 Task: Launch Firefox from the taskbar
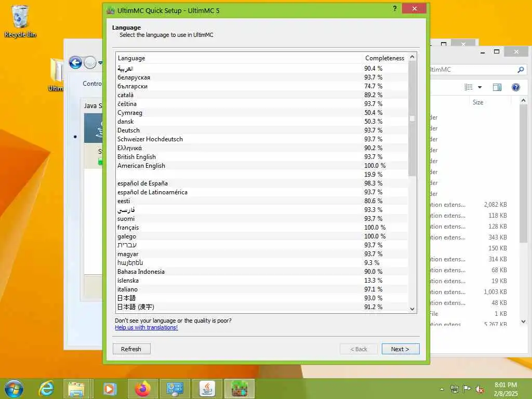click(x=142, y=389)
